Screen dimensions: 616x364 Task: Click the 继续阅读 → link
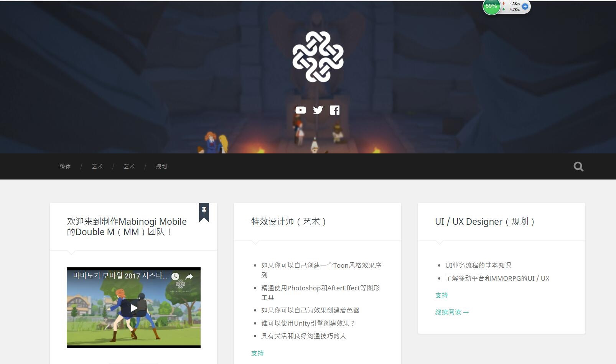coord(452,312)
